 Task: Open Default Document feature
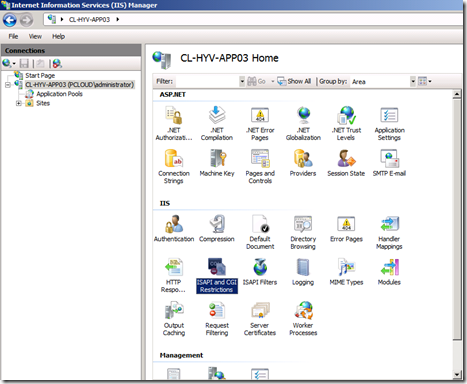pyautogui.click(x=260, y=232)
